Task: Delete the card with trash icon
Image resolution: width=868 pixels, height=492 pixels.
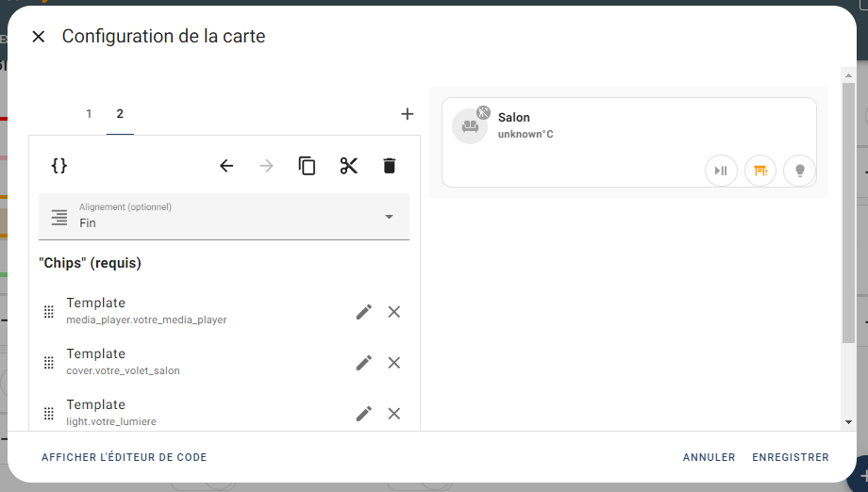Action: (389, 165)
